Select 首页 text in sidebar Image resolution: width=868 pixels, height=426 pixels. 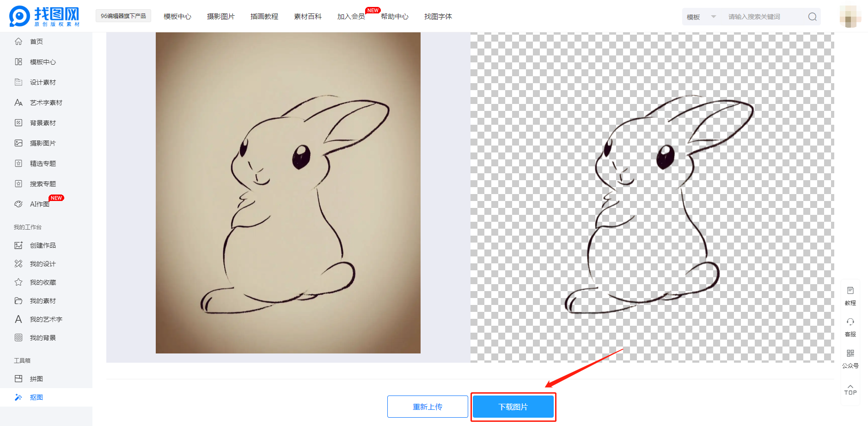(x=37, y=42)
